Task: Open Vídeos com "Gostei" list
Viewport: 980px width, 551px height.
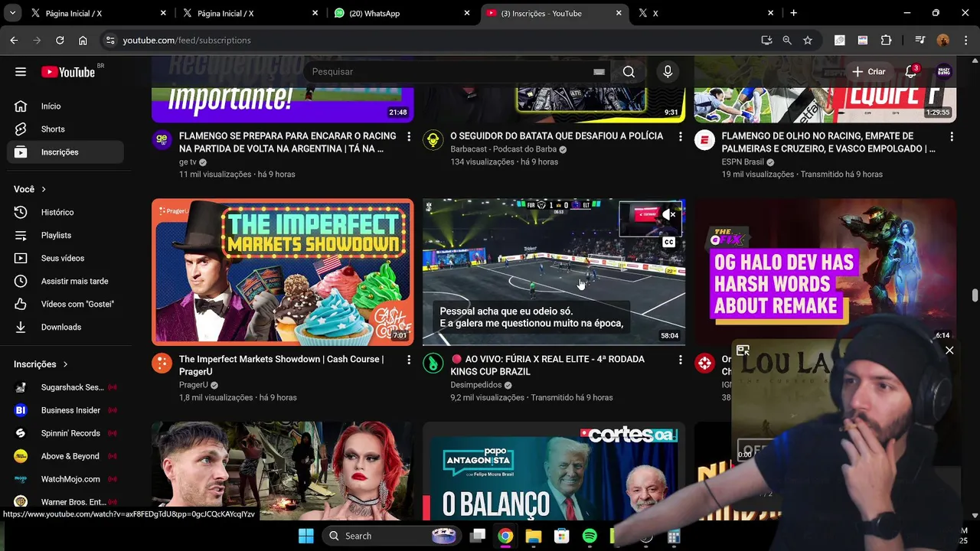Action: click(66, 304)
